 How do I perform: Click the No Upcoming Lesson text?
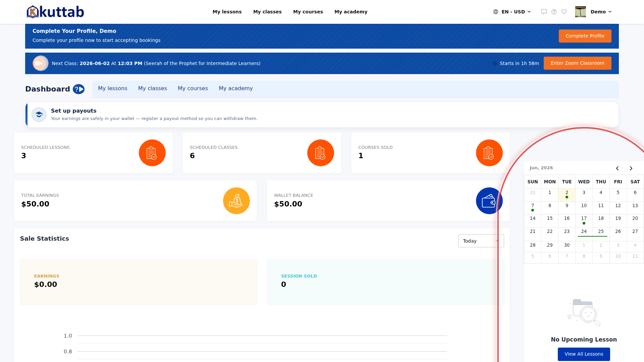584,340
